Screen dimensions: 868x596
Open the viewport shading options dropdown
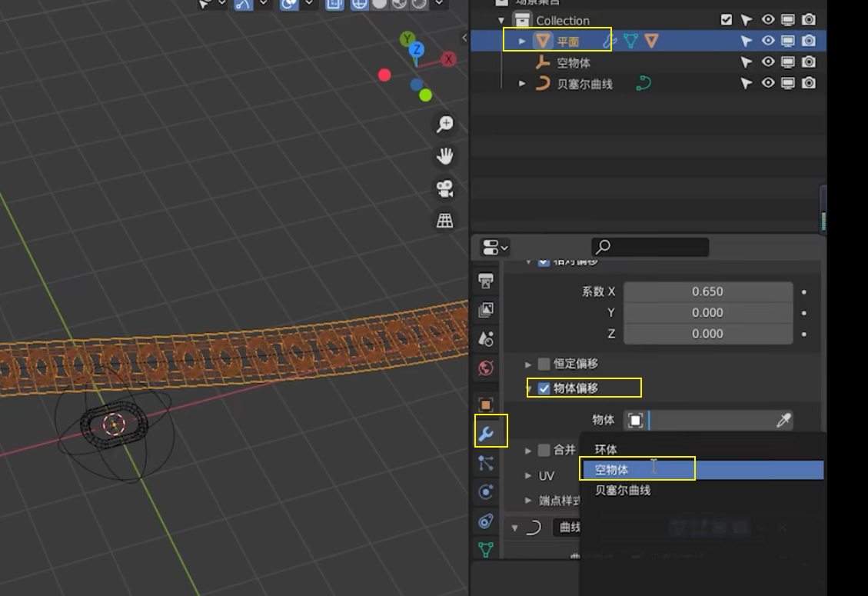click(439, 3)
